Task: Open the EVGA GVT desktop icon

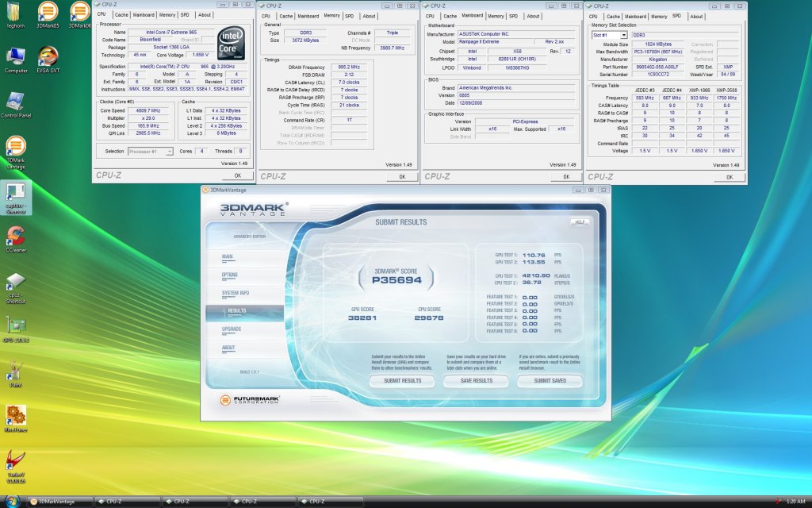Action: 48,60
